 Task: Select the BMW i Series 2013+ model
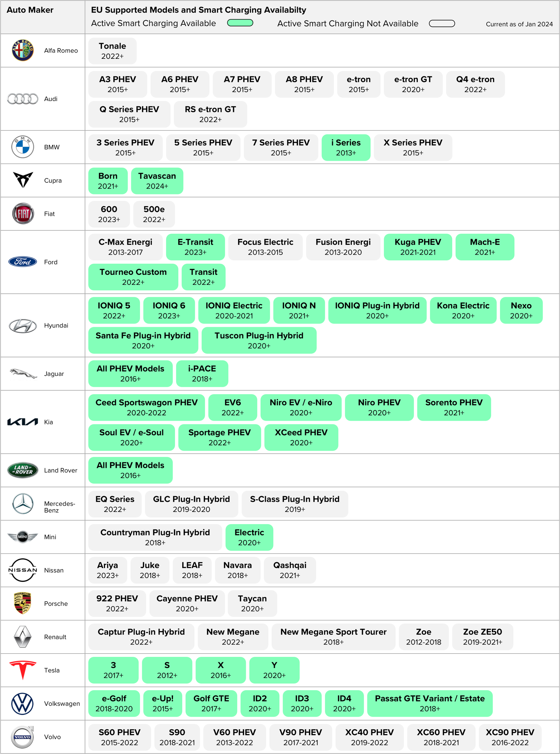pyautogui.click(x=346, y=147)
